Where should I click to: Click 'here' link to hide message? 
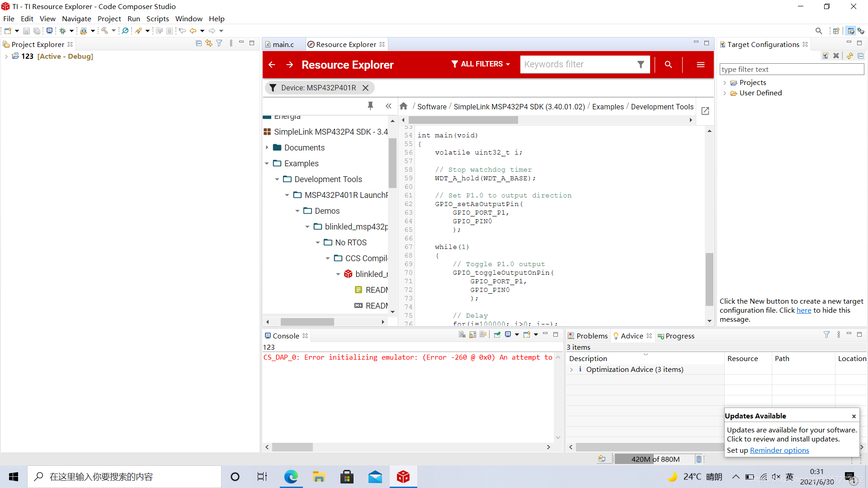(x=804, y=310)
